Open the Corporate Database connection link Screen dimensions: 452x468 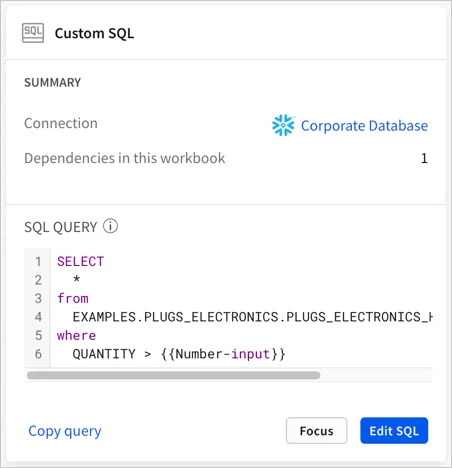pos(364,126)
